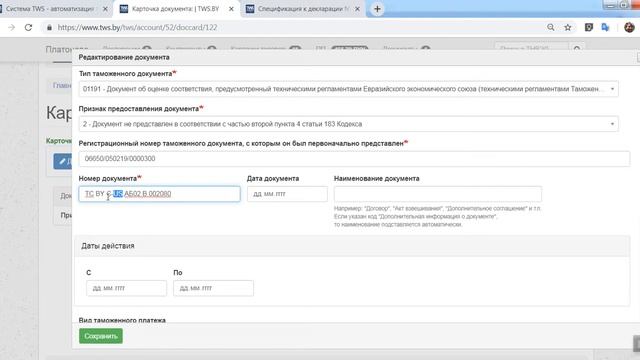Screen dimensions: 640x360
Task: Open a new browser tab
Action: [x=377, y=9]
